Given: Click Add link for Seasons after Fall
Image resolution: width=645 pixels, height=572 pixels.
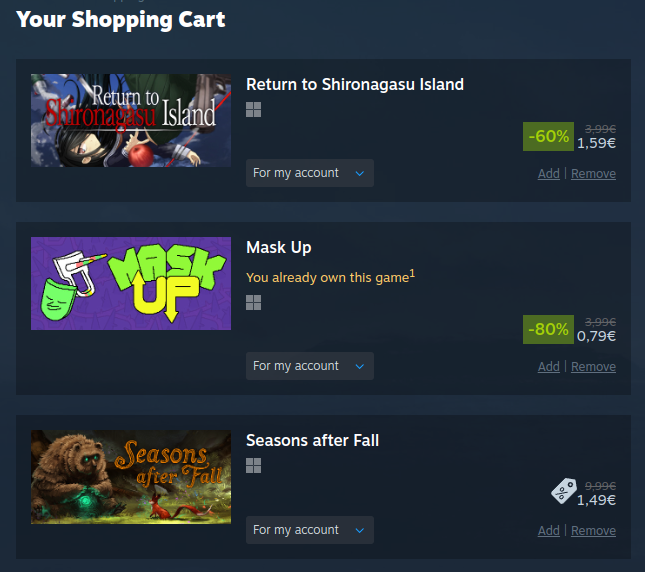Looking at the screenshot, I should click(549, 530).
